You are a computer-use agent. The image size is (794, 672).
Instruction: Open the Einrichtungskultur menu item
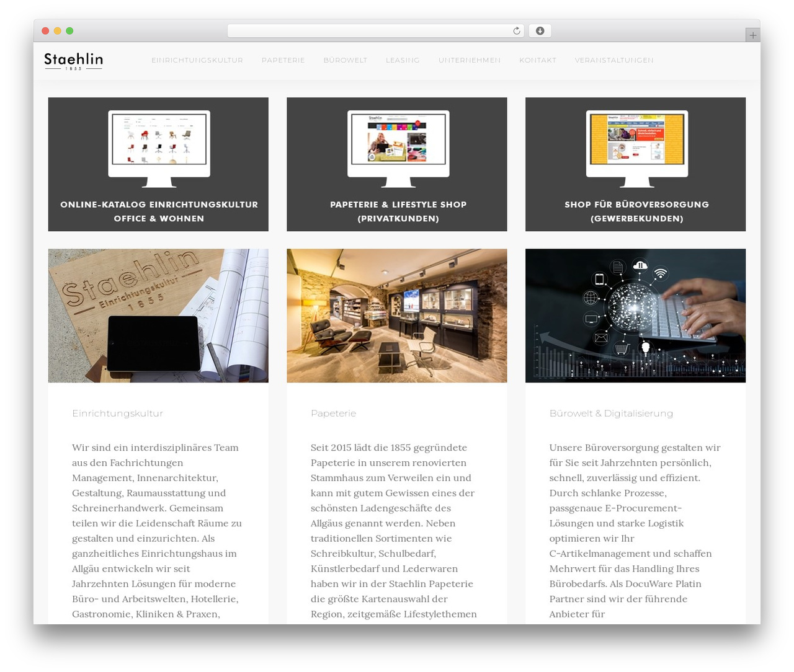click(x=197, y=60)
